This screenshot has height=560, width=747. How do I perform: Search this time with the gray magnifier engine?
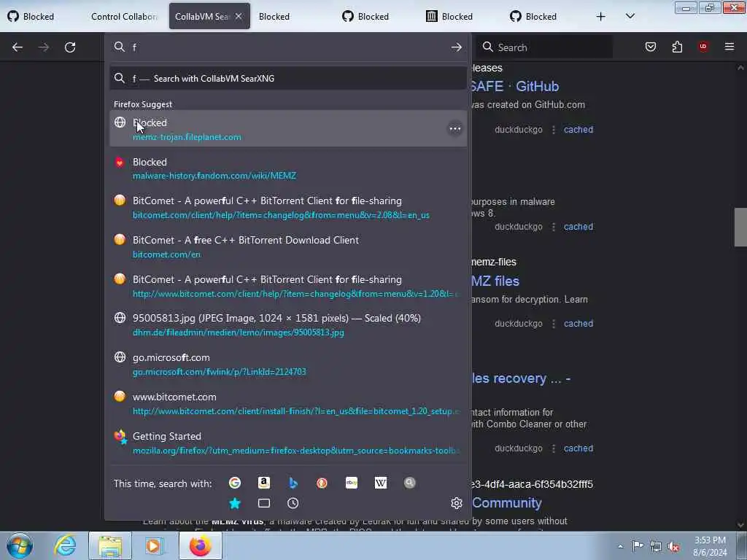(x=410, y=483)
